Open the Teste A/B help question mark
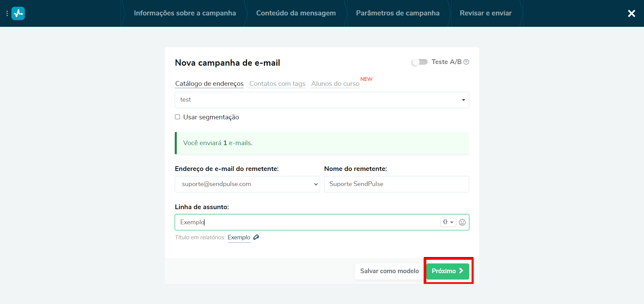Viewport: 644px width, 304px height. (x=466, y=62)
